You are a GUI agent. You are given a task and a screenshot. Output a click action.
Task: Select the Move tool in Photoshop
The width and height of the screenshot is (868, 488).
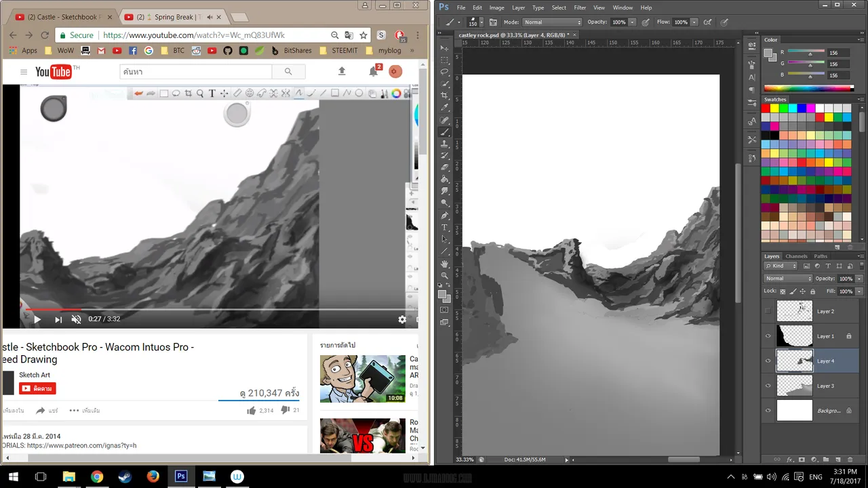tap(445, 48)
